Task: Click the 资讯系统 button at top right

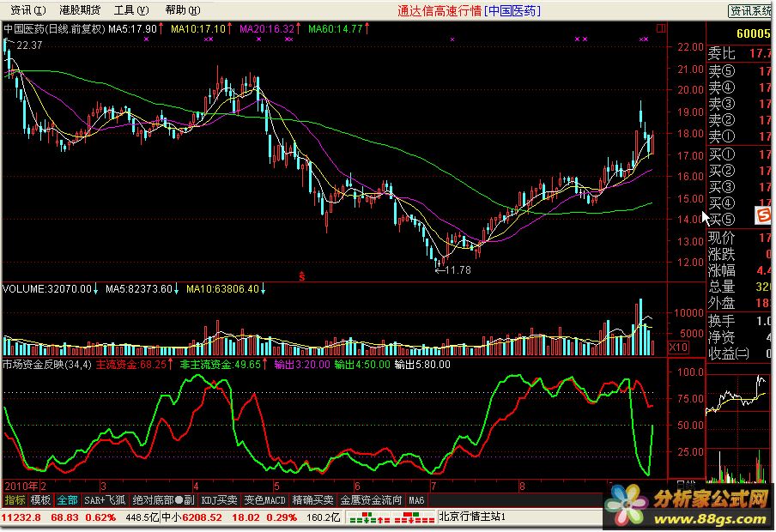Action: coord(751,11)
